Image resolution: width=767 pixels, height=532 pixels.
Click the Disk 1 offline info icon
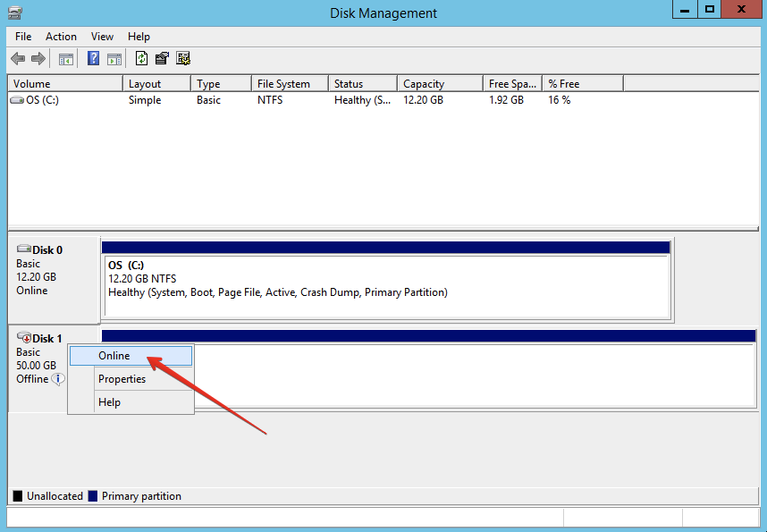tap(58, 379)
